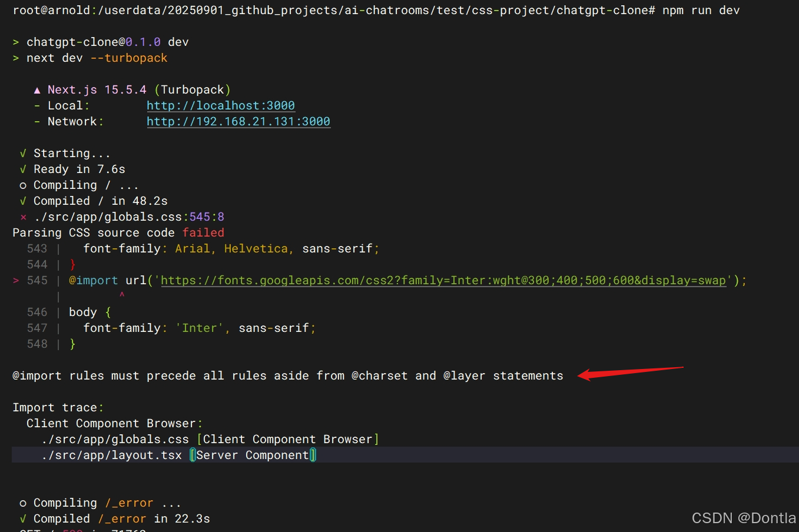Open the network URL 192.168.21.131:3000
This screenshot has height=532, width=799.
[x=238, y=121]
